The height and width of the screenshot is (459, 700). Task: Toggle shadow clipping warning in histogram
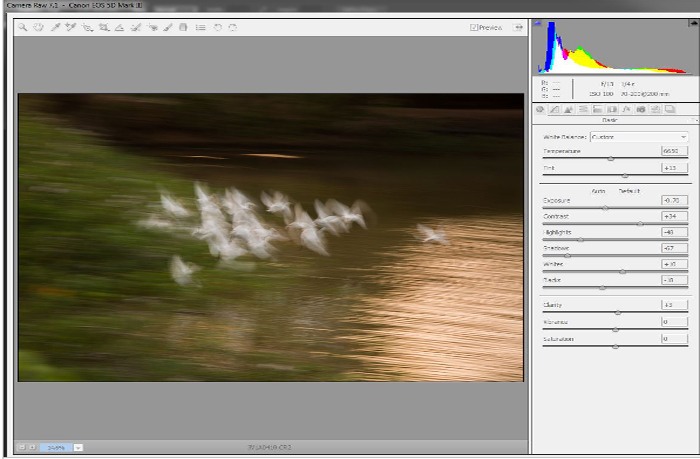click(x=539, y=23)
